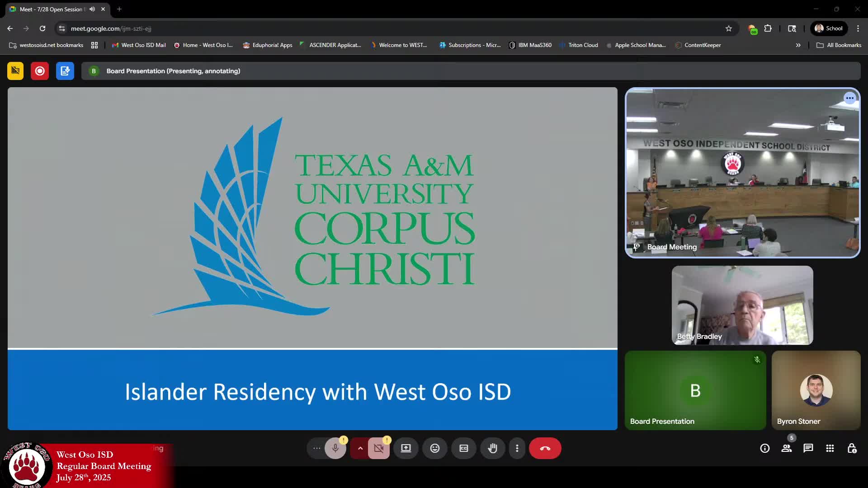Click the yellow annotation tool icon
This screenshot has height=488, width=868.
point(15,71)
